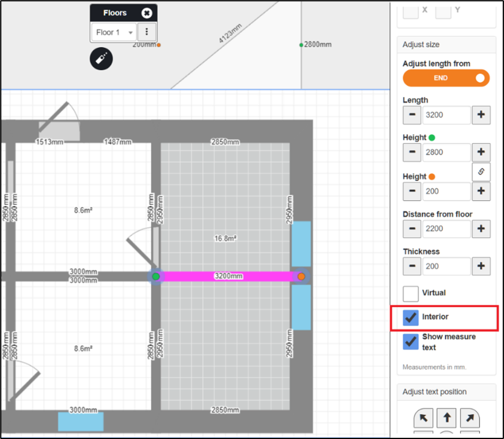Screen dimensions: 504x439
Task: Open the three-dot floor options menu
Action: [147, 32]
